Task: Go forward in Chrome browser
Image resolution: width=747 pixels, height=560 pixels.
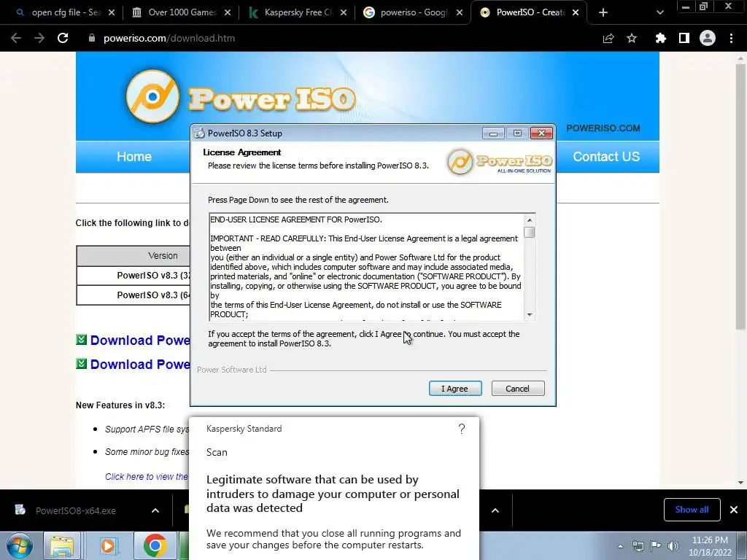Action: pos(39,38)
